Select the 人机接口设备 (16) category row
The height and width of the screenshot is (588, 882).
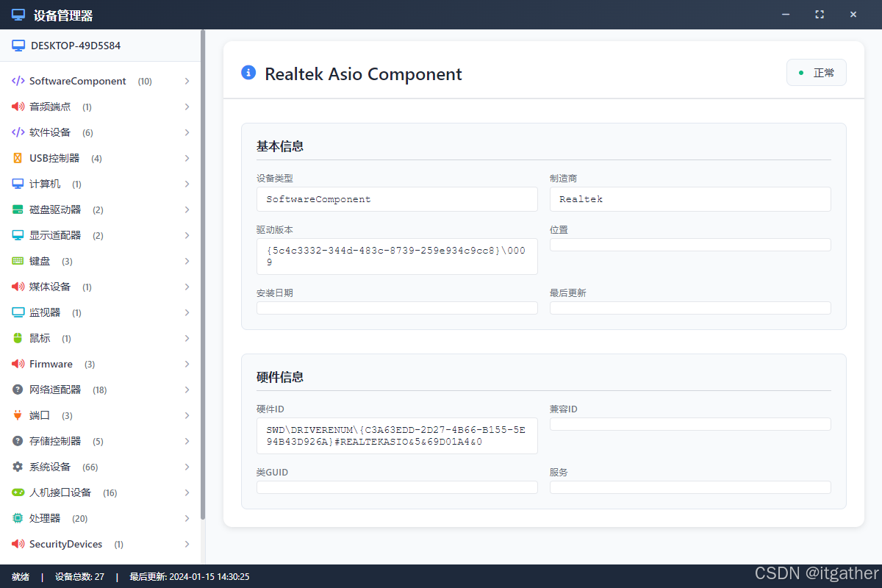(101, 492)
